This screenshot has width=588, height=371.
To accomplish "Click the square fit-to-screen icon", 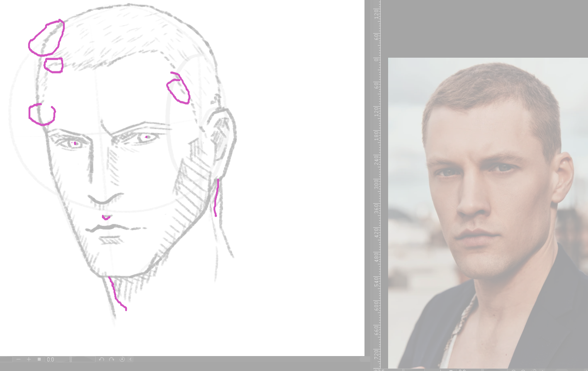I will [x=39, y=359].
